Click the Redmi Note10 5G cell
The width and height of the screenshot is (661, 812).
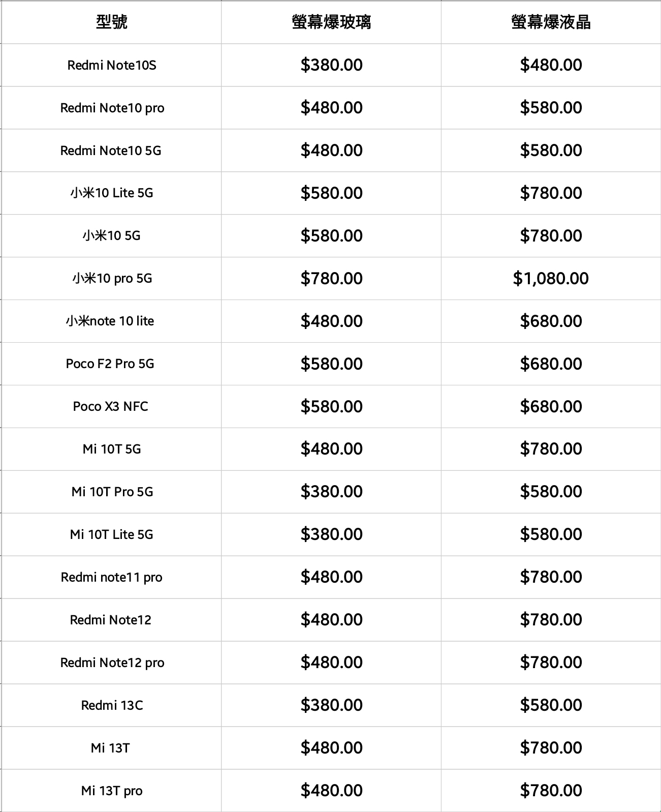[x=111, y=151]
